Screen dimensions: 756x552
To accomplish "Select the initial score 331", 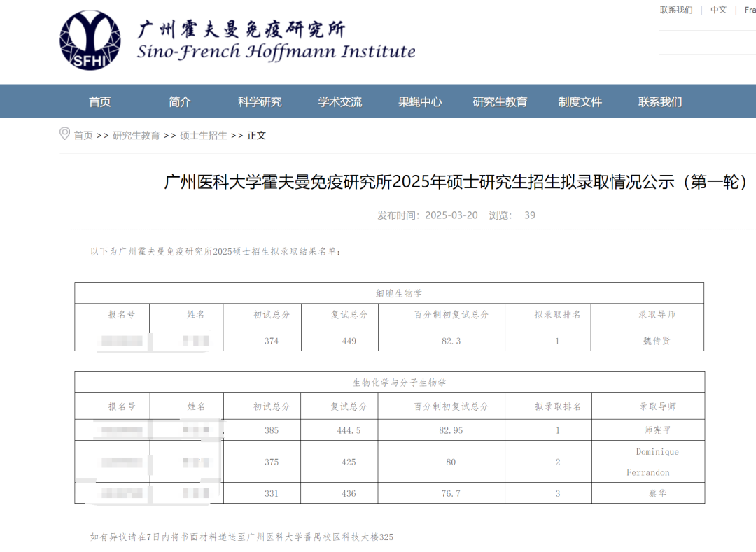I will (x=272, y=493).
